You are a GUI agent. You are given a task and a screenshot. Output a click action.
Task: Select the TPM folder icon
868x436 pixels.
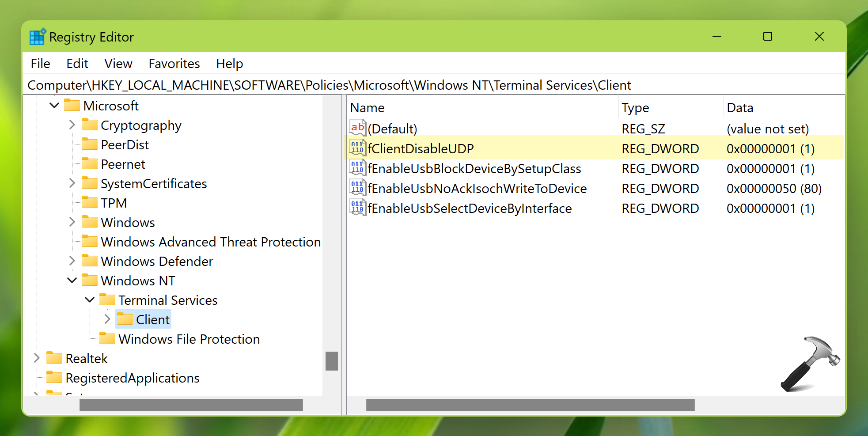90,203
